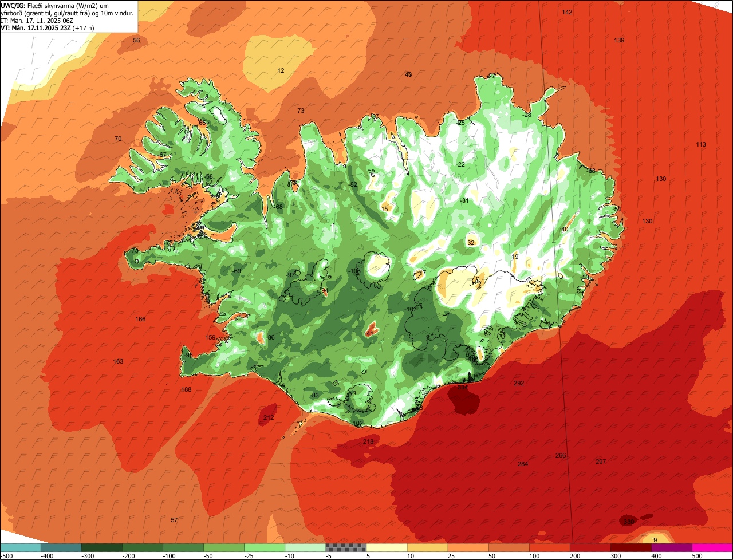733x560 pixels.
Task: Click the bright light-green swatch between -25 and -10
Action: [x=265, y=547]
